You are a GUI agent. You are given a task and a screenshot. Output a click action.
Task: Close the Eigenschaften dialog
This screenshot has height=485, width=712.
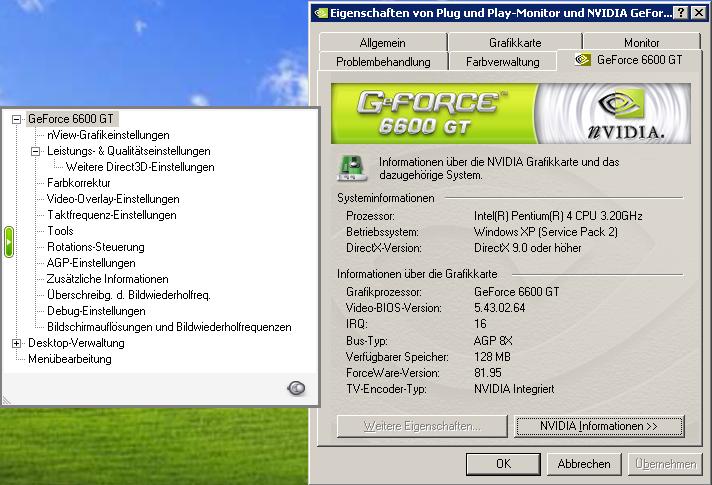point(698,13)
